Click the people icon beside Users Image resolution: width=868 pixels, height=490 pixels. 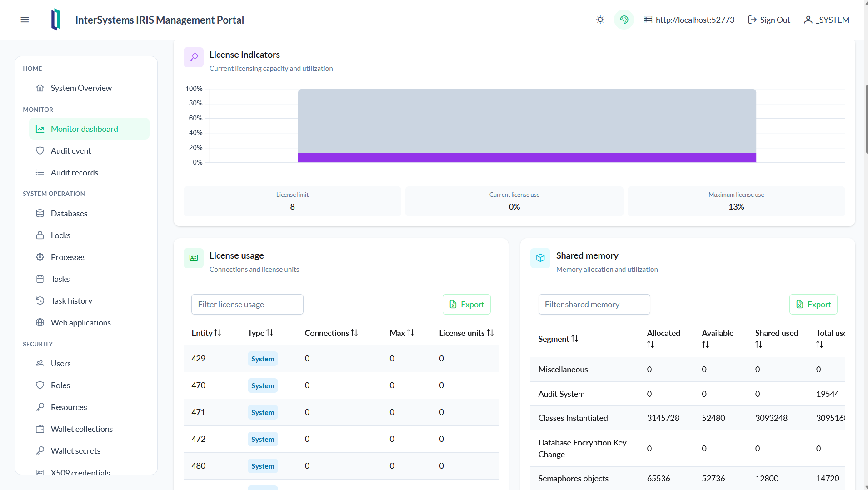pos(40,363)
